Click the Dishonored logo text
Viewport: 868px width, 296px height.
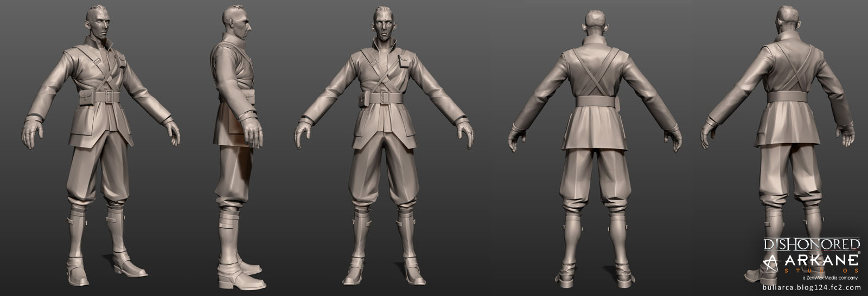(812, 244)
